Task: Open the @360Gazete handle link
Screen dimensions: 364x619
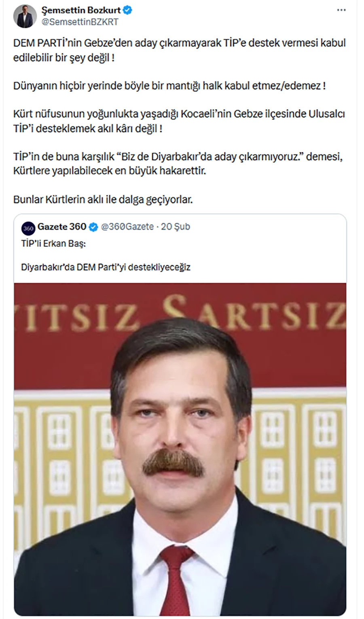Action: coord(127,227)
